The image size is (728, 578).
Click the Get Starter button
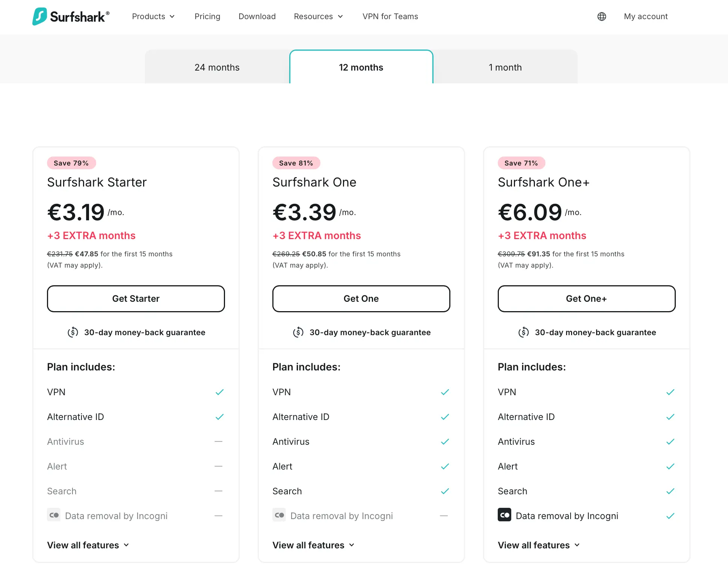click(136, 299)
